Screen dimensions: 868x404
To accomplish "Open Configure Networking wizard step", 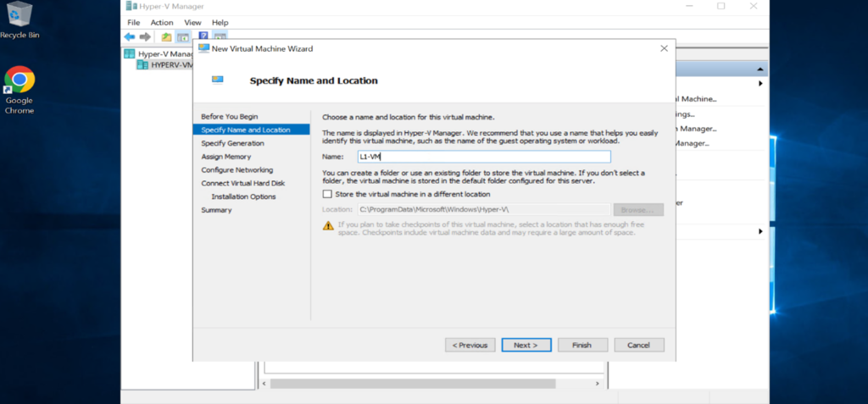I will click(237, 170).
